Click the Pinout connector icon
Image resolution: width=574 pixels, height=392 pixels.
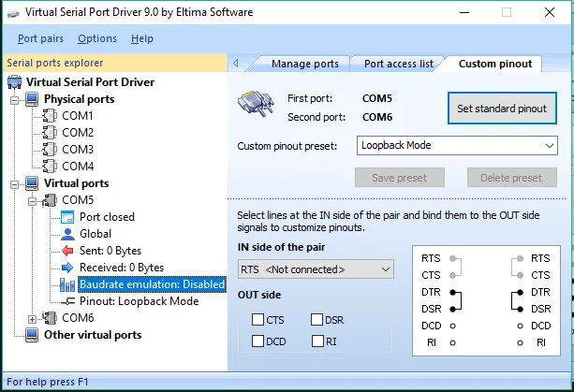click(x=67, y=301)
